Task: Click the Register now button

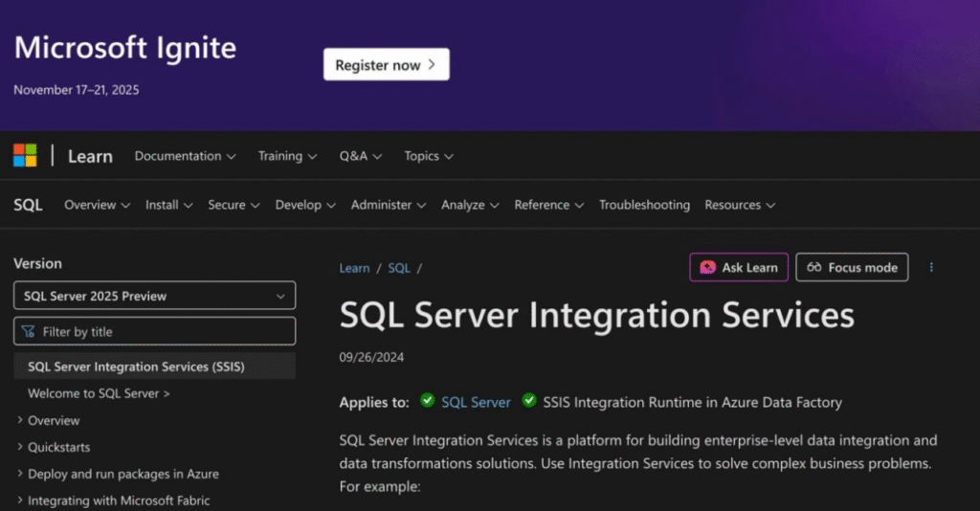Action: coord(386,65)
